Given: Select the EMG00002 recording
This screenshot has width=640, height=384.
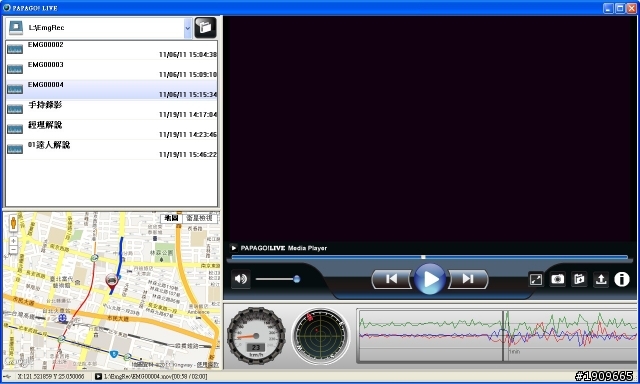Looking at the screenshot, I should point(111,49).
